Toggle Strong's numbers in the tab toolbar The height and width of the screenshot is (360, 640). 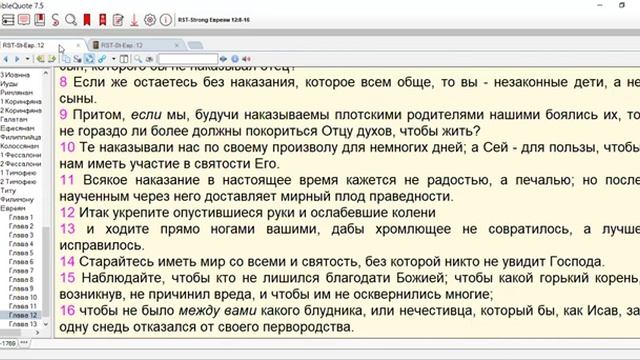tap(78, 59)
